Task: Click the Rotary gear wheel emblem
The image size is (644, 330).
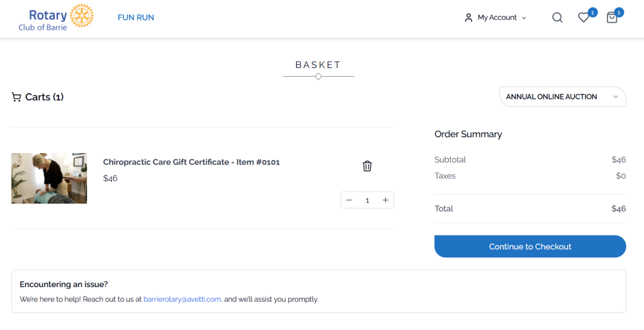Action: pos(82,16)
